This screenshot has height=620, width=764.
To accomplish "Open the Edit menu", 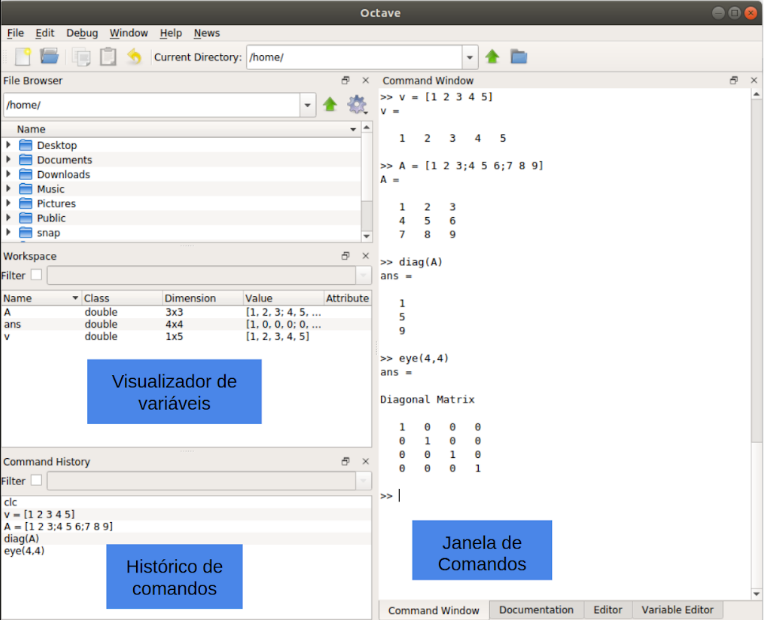I will click(x=45, y=33).
